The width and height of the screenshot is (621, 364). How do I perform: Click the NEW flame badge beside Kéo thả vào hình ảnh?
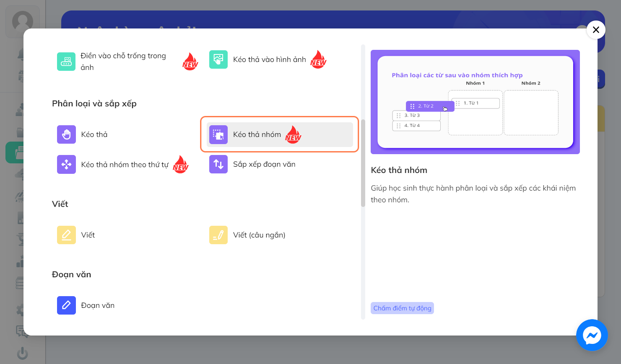[318, 59]
